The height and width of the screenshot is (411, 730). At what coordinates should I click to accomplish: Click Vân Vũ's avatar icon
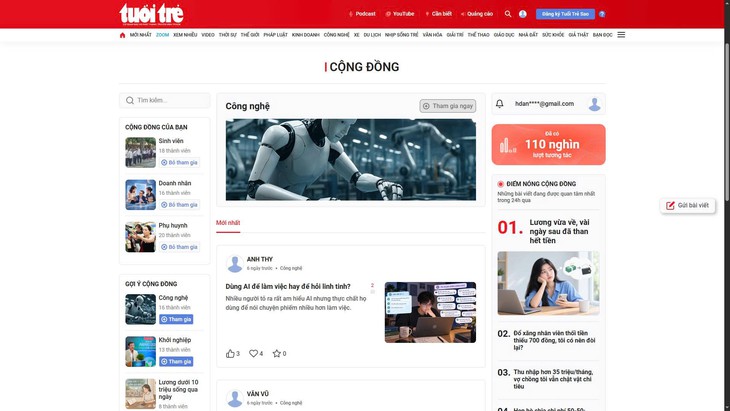235,398
